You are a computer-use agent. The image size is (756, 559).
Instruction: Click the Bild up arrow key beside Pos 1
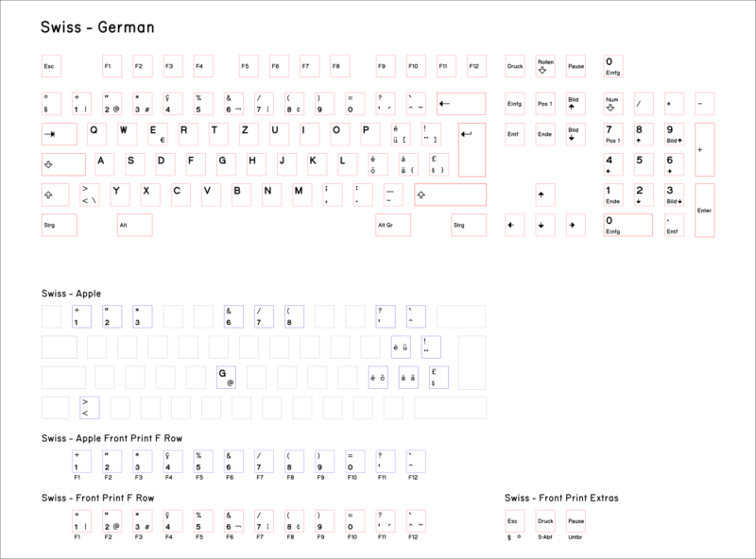click(576, 104)
